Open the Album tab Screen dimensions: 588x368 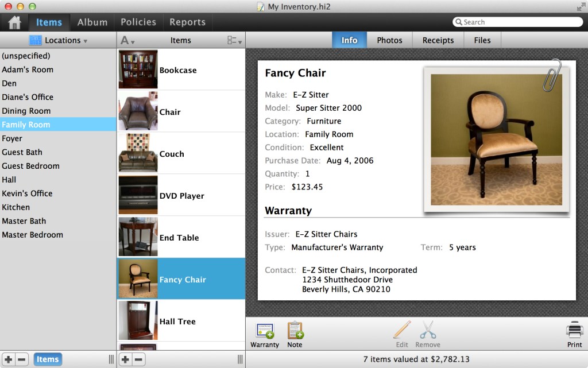coord(92,22)
